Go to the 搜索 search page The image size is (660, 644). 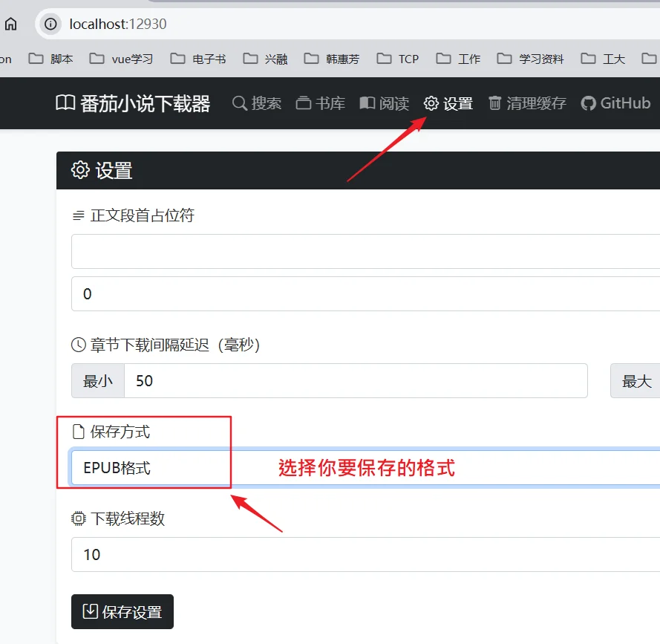pyautogui.click(x=257, y=103)
